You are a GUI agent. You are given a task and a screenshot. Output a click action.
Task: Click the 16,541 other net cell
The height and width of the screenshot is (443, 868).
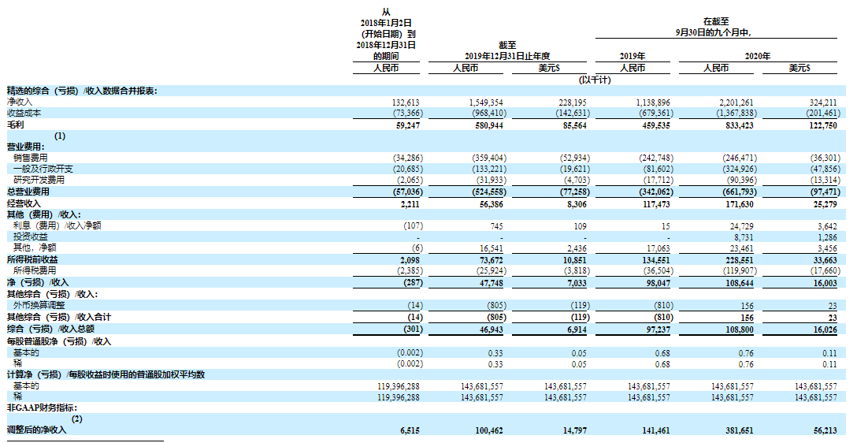coord(490,248)
